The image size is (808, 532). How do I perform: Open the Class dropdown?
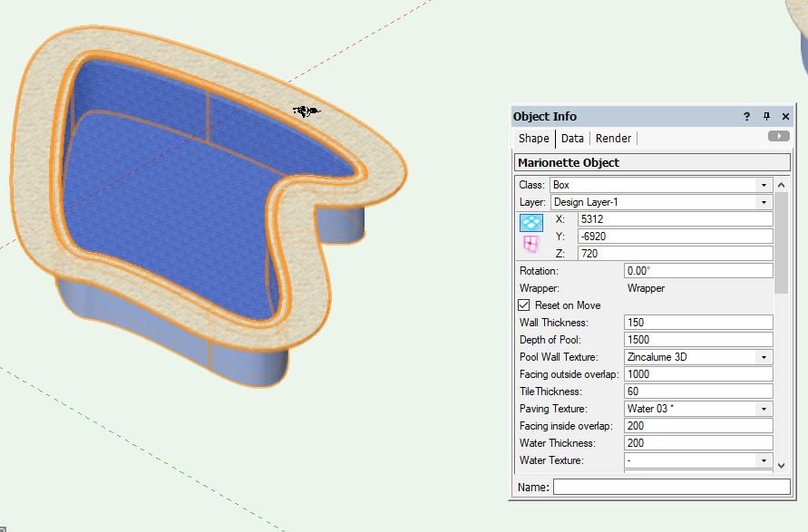pos(661,185)
